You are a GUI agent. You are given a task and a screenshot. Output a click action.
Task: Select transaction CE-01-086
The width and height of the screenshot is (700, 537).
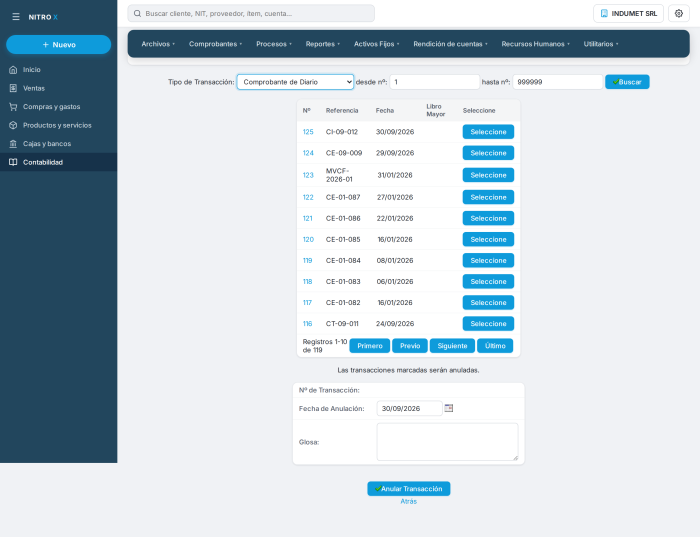[x=488, y=218]
